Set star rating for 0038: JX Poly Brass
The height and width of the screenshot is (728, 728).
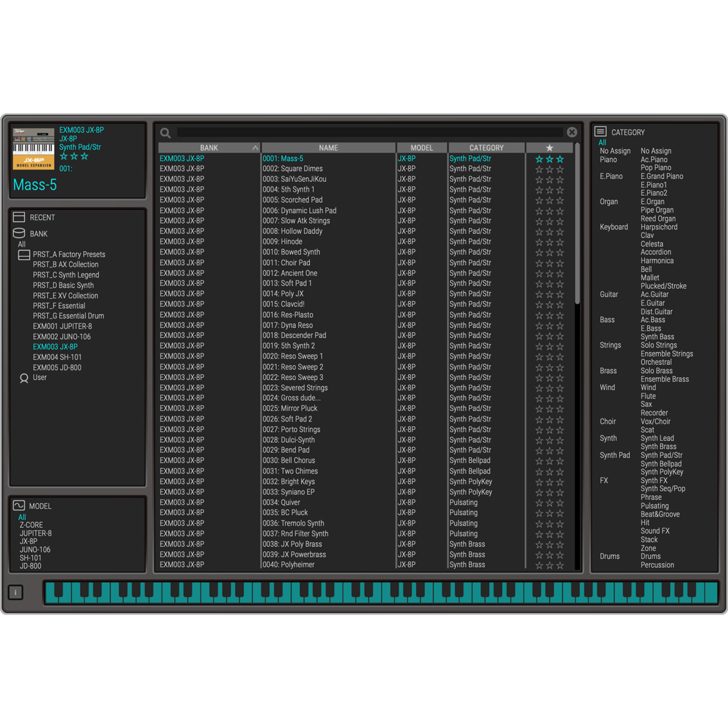[x=550, y=545]
